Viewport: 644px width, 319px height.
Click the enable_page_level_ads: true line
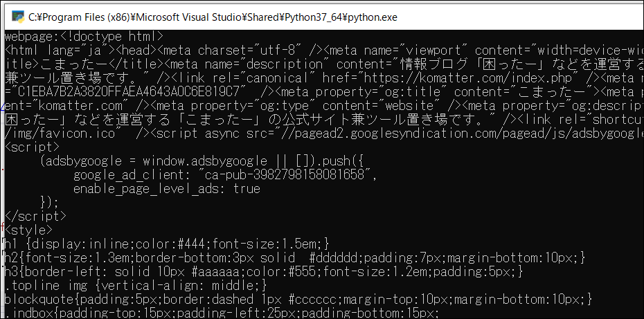(x=167, y=190)
